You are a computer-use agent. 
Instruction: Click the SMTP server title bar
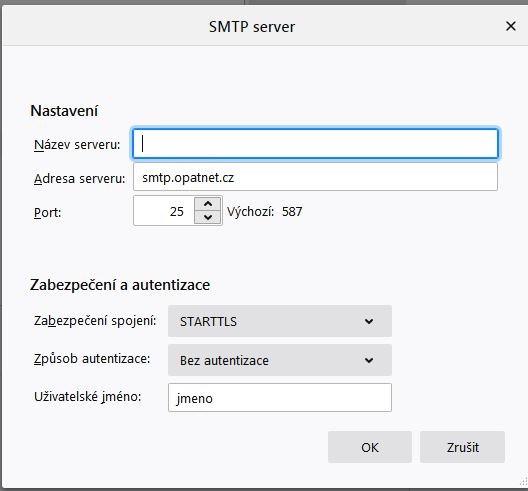coord(252,26)
